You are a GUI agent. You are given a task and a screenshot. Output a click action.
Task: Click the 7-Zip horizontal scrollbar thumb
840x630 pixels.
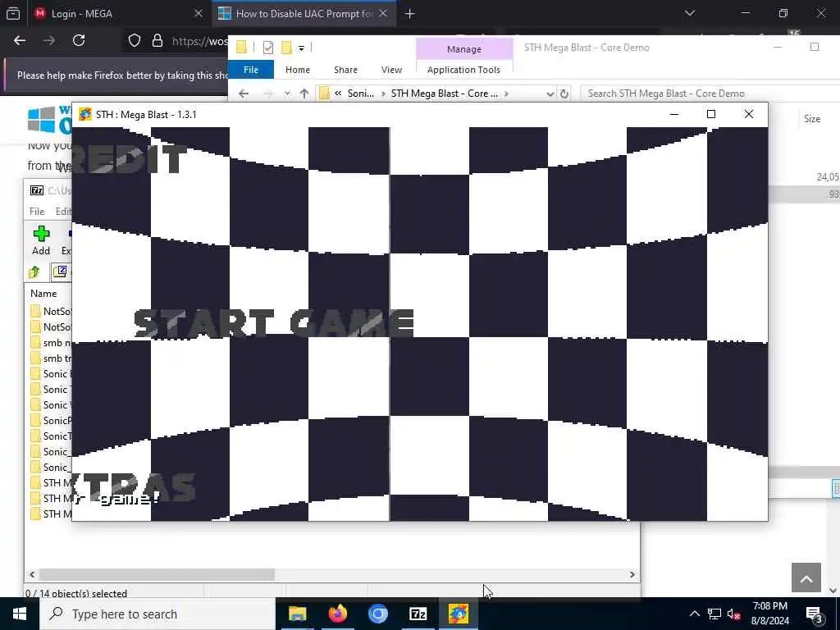click(x=157, y=574)
